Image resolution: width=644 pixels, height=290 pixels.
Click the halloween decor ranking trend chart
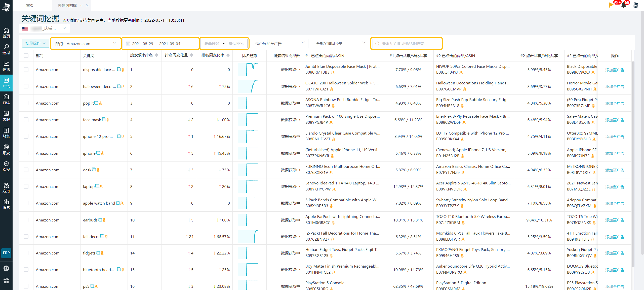[x=248, y=86]
